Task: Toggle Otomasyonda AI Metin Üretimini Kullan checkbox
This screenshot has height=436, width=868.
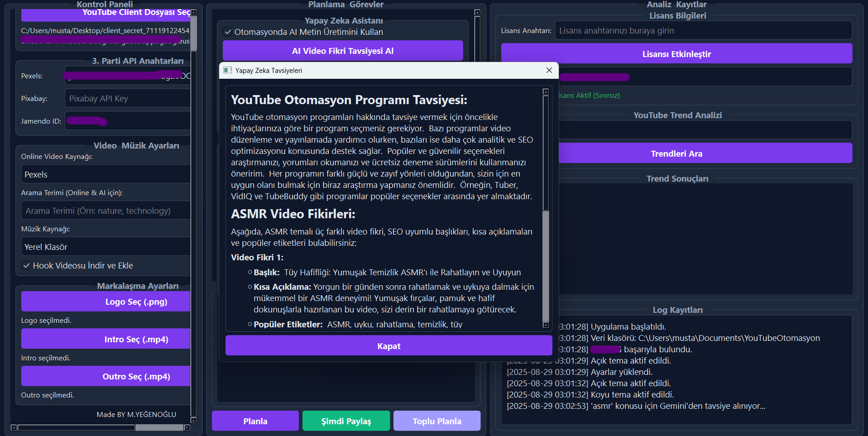Action: pyautogui.click(x=228, y=32)
